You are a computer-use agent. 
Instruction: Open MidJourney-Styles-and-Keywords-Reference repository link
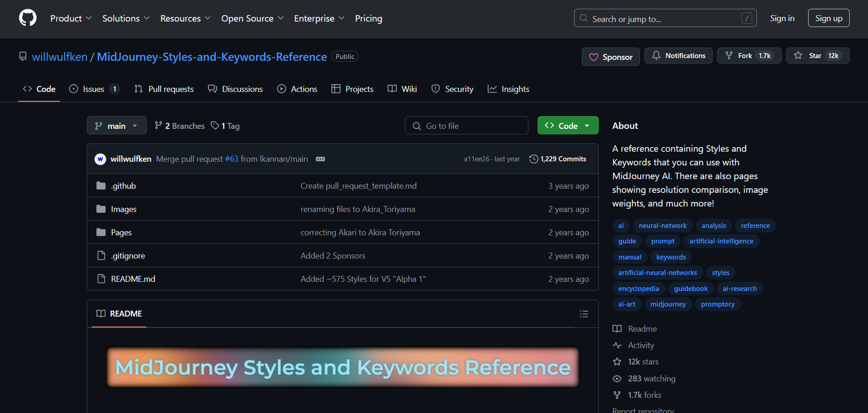tap(212, 57)
